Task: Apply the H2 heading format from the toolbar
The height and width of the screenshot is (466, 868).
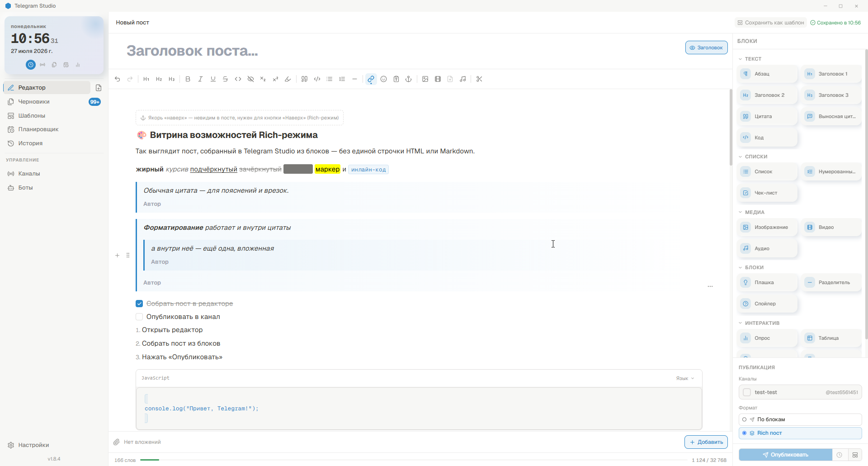Action: 159,79
